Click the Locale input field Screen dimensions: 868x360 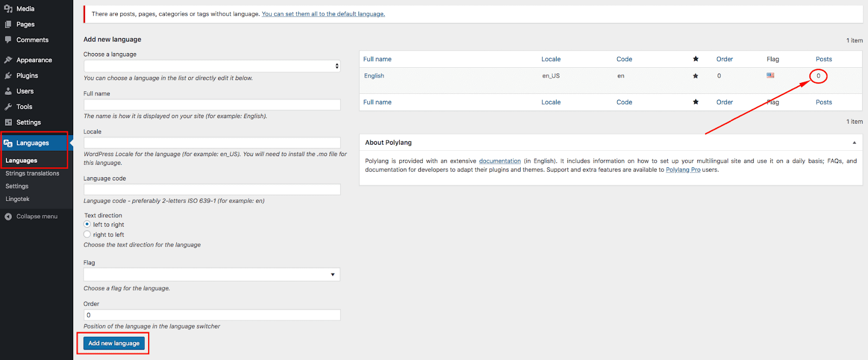pos(212,143)
